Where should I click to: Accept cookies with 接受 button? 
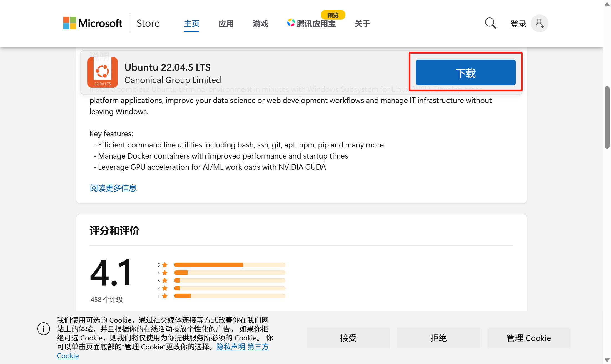coord(348,338)
